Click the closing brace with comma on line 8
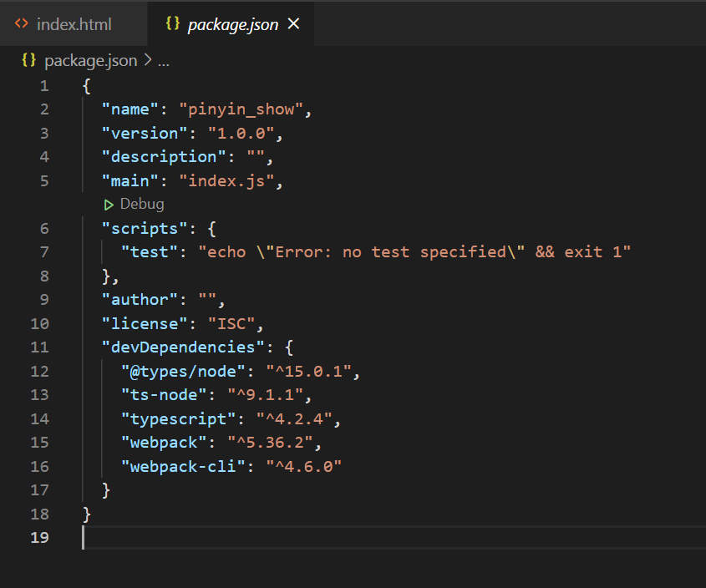Viewport: 706px width, 588px height. click(x=110, y=276)
